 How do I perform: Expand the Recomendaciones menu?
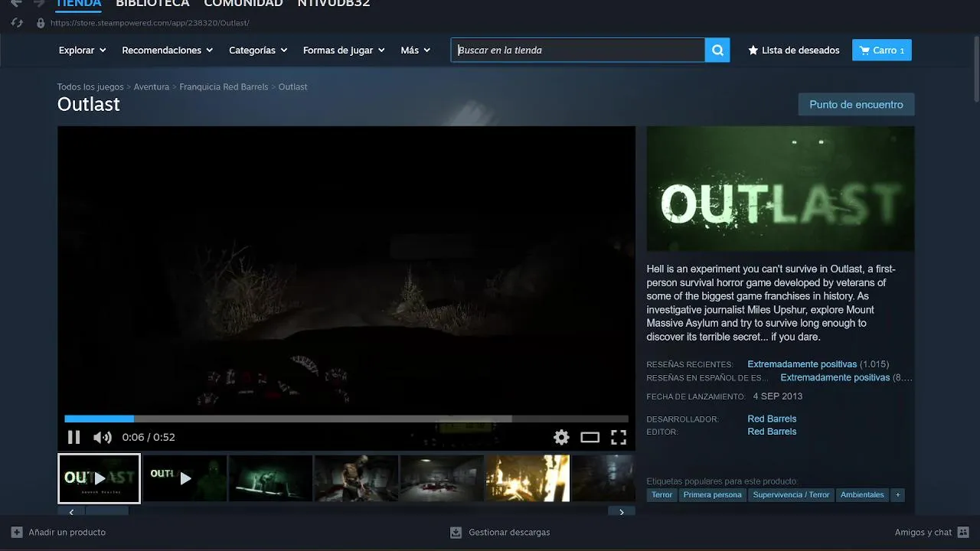coord(167,51)
